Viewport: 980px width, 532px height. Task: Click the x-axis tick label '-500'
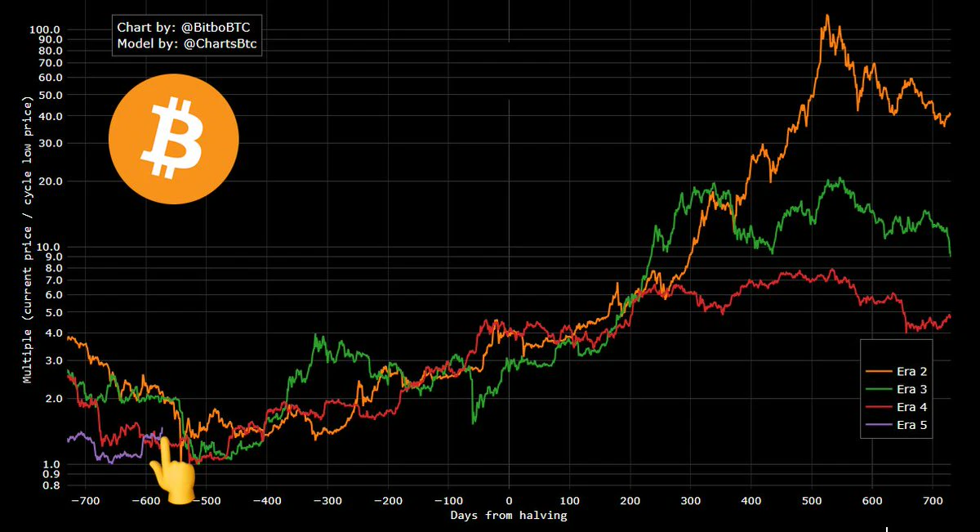[x=206, y=500]
